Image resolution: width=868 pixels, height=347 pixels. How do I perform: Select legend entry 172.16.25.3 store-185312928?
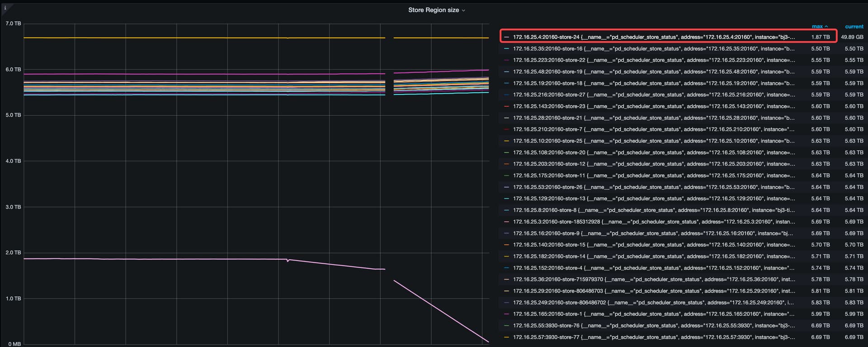pyautogui.click(x=653, y=222)
